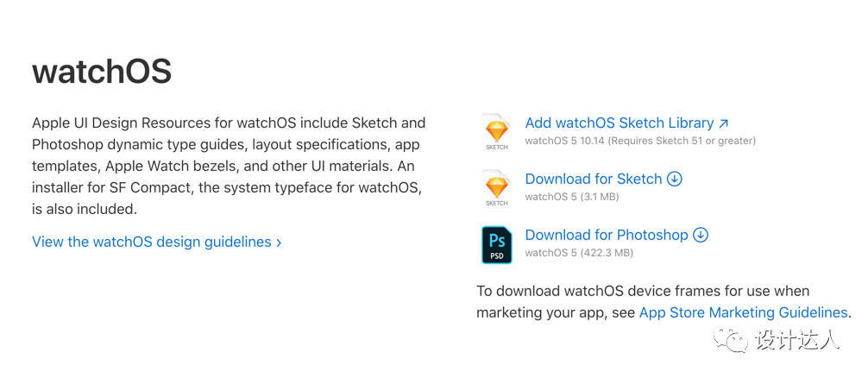868x378 pixels.
Task: Click the 设计达人 watermark text
Action: [x=796, y=340]
